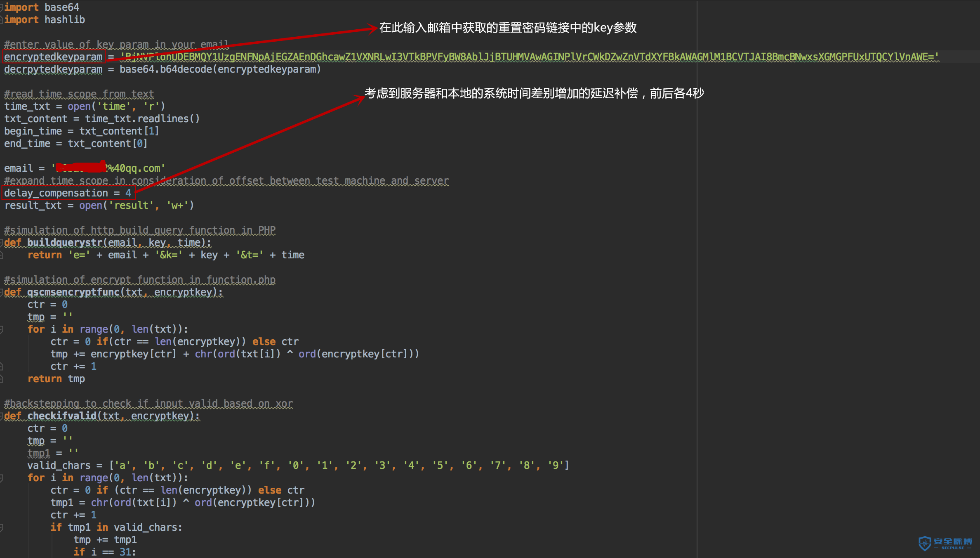980x558 pixels.
Task: Fold the for loop inside checkifvalid
Action: click(x=2, y=478)
